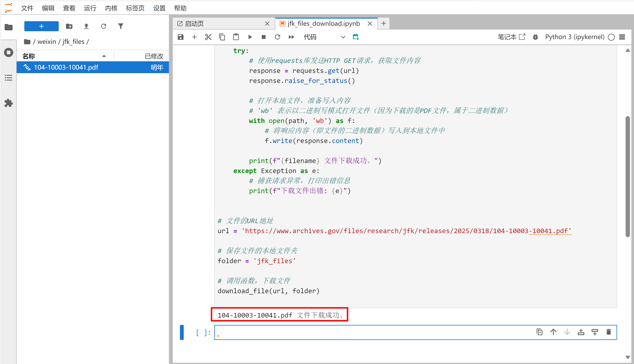Image resolution: width=634 pixels, height=364 pixels.
Task: Run the selected cell with the play button
Action: [250, 37]
